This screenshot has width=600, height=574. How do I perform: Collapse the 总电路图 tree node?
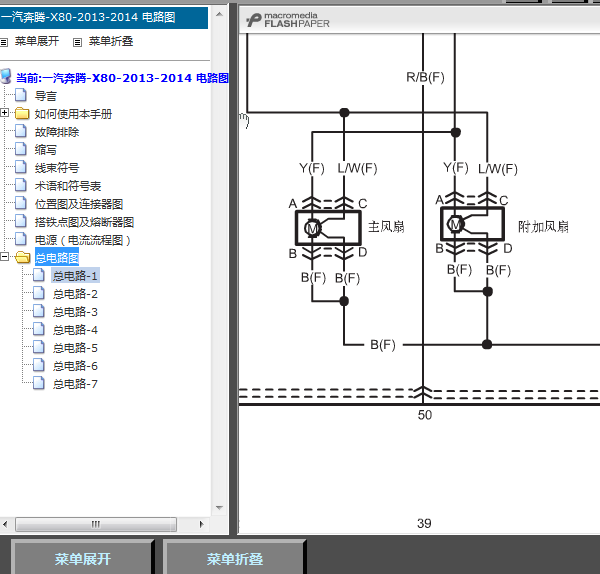[4, 256]
